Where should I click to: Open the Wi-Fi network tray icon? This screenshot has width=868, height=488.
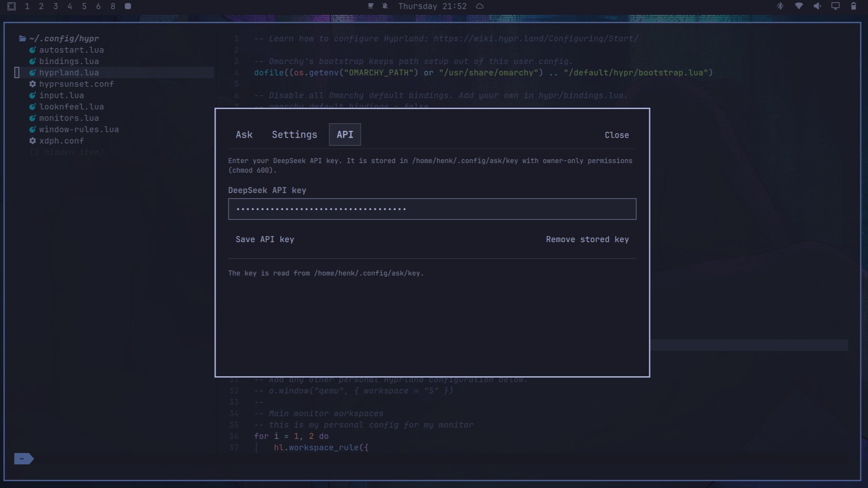pos(799,6)
